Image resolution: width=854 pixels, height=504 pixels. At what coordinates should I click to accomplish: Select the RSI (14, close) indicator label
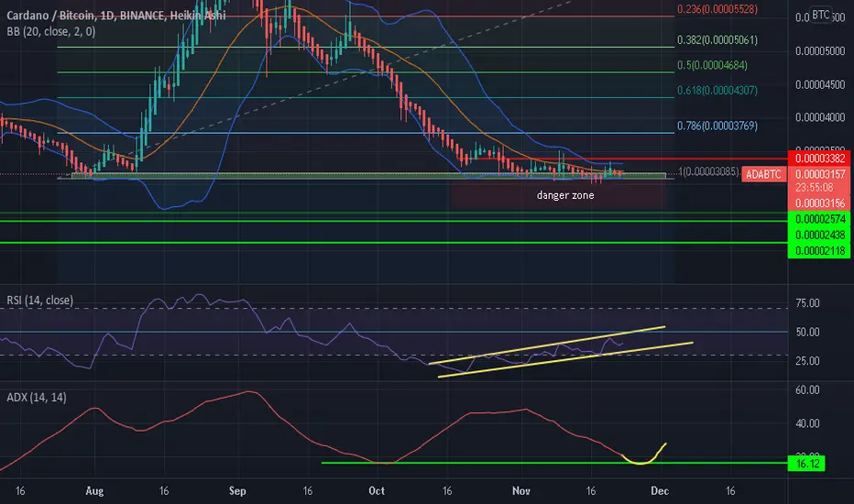[39, 301]
